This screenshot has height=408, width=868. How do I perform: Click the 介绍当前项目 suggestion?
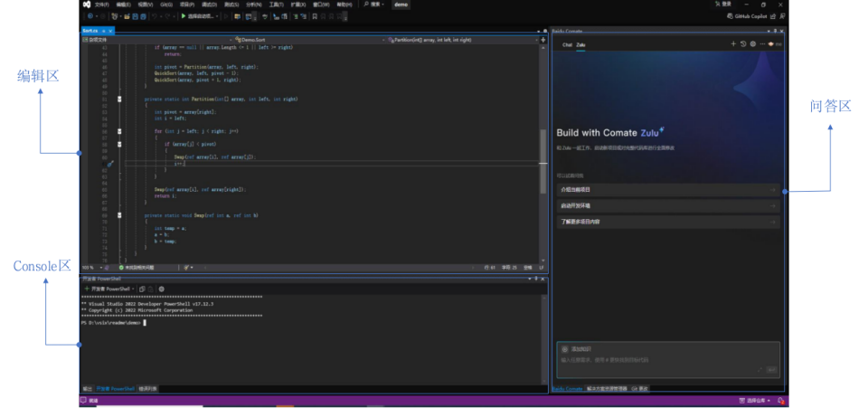click(x=667, y=190)
